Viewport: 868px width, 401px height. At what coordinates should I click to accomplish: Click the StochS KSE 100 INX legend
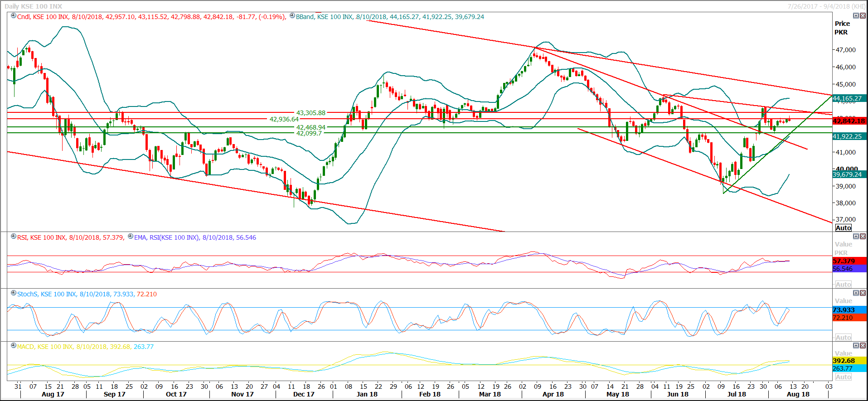coord(87,294)
